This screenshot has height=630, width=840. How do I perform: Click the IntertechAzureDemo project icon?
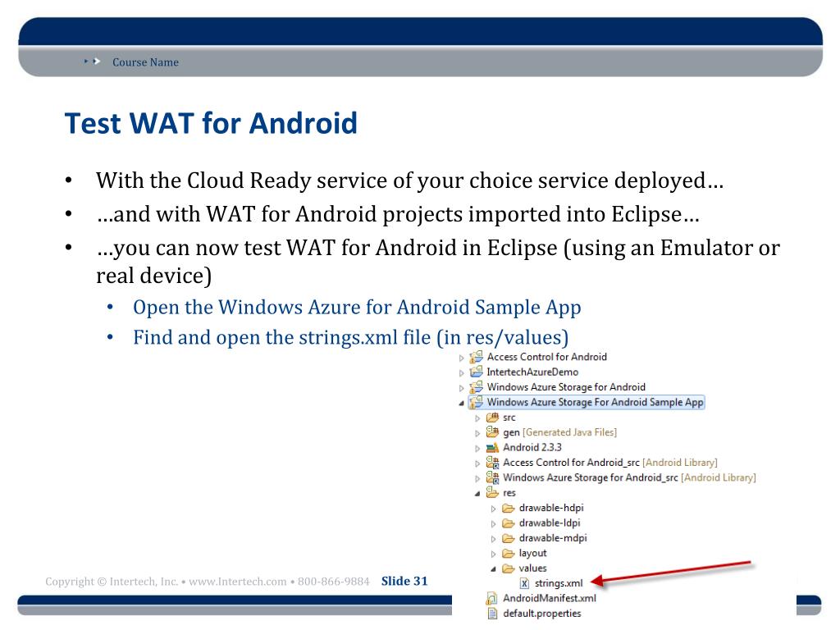click(476, 372)
